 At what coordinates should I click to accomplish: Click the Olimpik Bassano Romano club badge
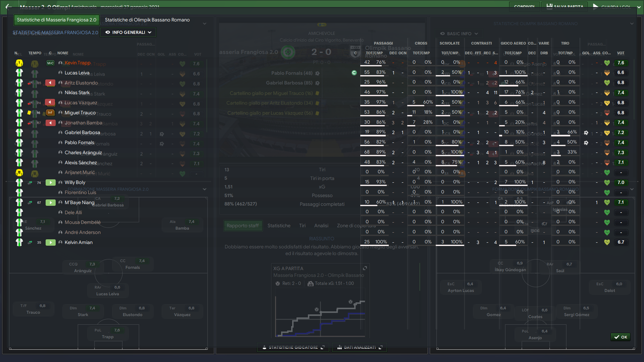point(355,52)
